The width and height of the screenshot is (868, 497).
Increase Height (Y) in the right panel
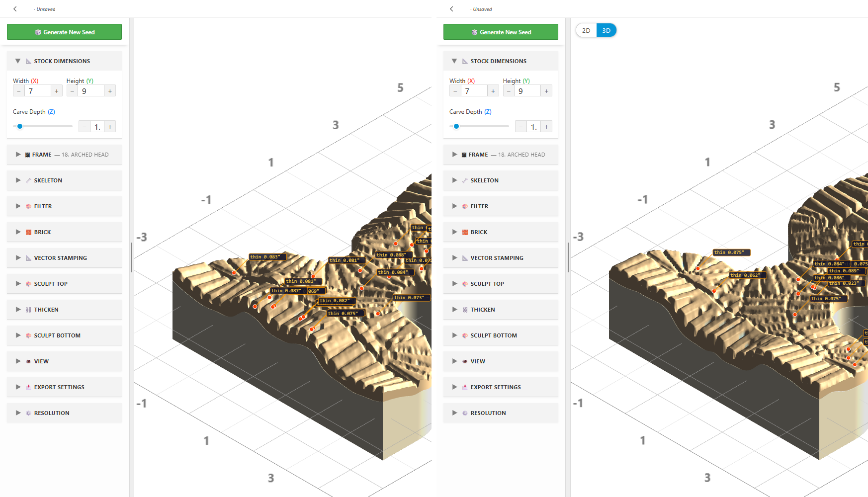pyautogui.click(x=546, y=91)
